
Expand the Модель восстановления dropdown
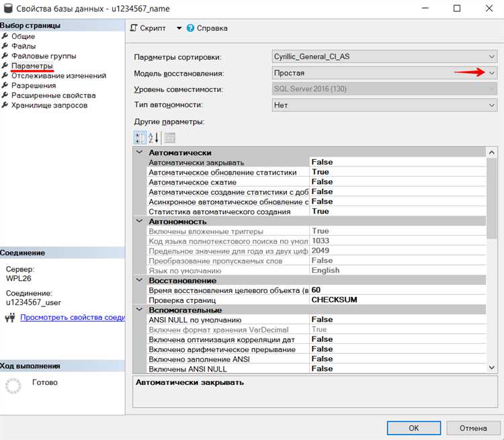(x=491, y=73)
